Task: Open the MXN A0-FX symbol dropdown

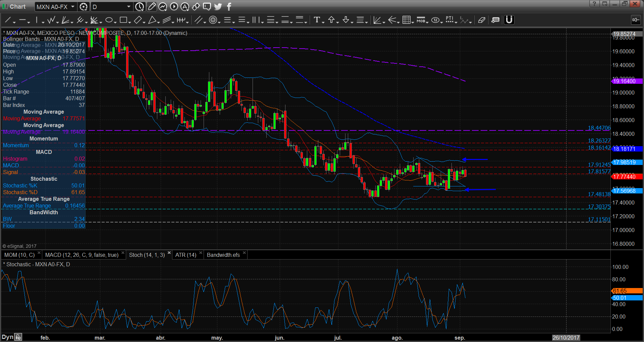Action: 72,7
